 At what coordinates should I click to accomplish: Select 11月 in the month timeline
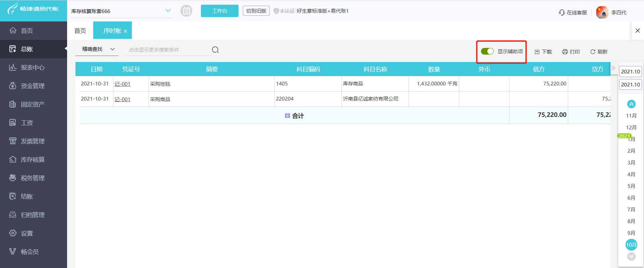point(631,116)
